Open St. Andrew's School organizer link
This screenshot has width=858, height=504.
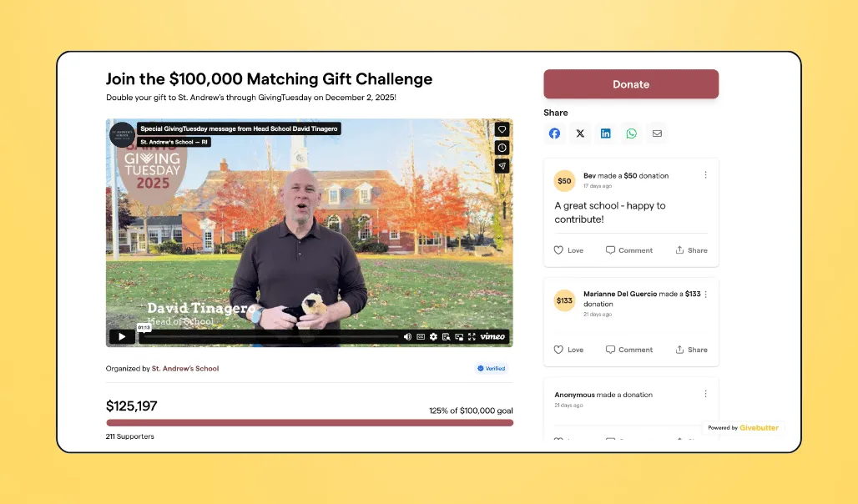185,368
